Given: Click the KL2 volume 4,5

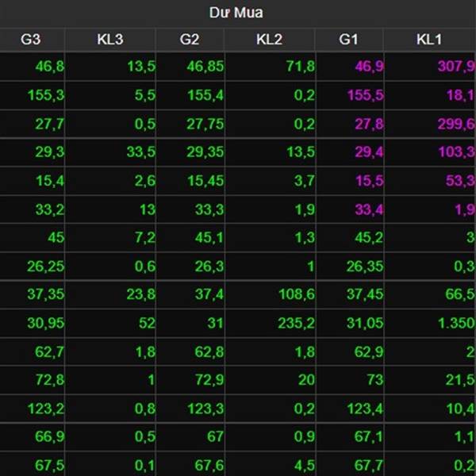Looking at the screenshot, I should (305, 466).
